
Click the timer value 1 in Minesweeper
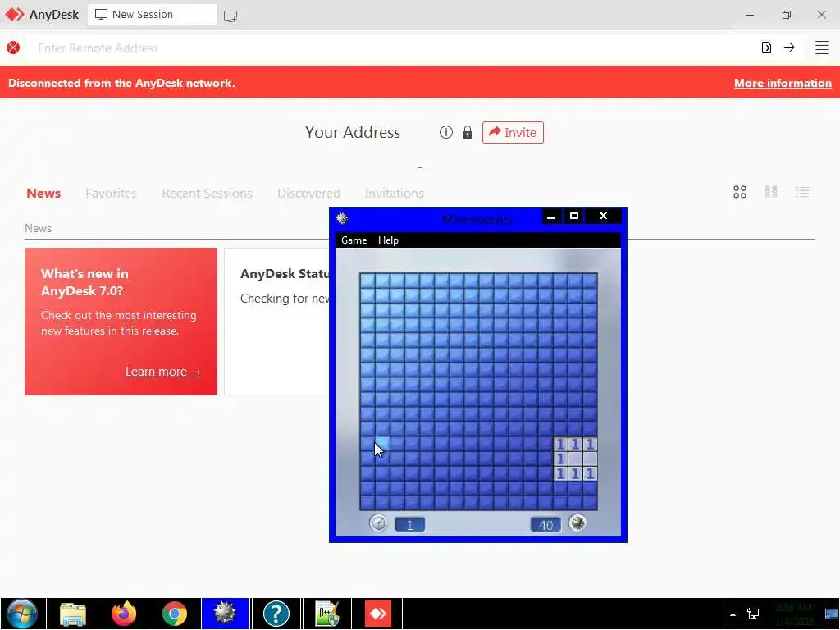coord(410,525)
